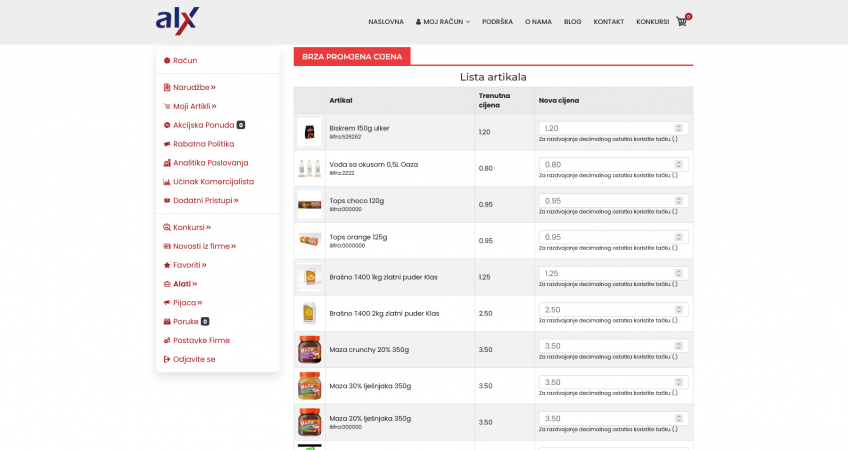The height and width of the screenshot is (450, 848).
Task: Click the Artikal column header
Action: coord(341,100)
